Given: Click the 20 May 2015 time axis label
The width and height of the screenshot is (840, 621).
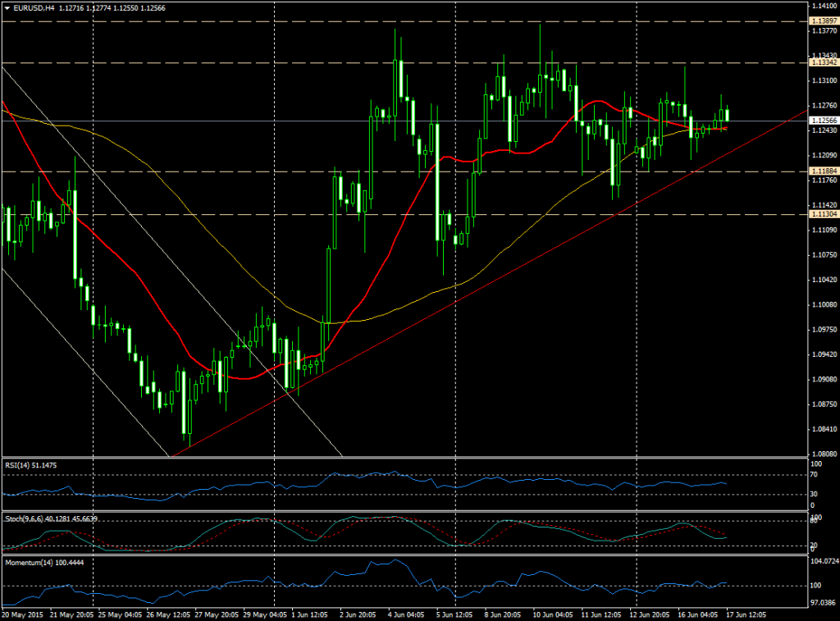Looking at the screenshot, I should click(x=25, y=613).
